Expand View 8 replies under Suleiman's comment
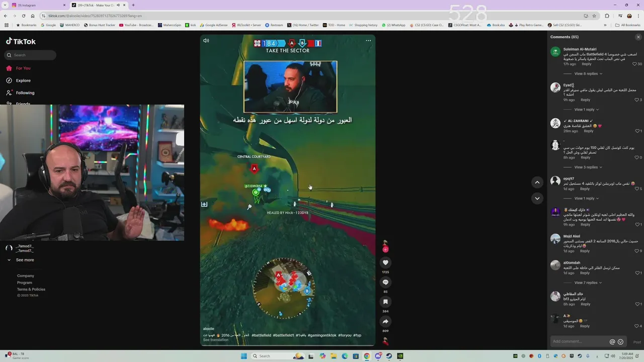The height and width of the screenshot is (362, 644). coord(588,73)
